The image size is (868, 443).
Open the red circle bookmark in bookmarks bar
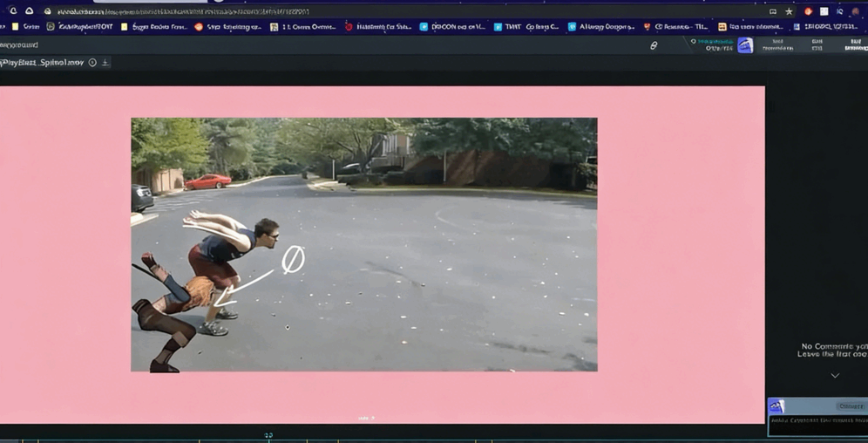pyautogui.click(x=349, y=27)
